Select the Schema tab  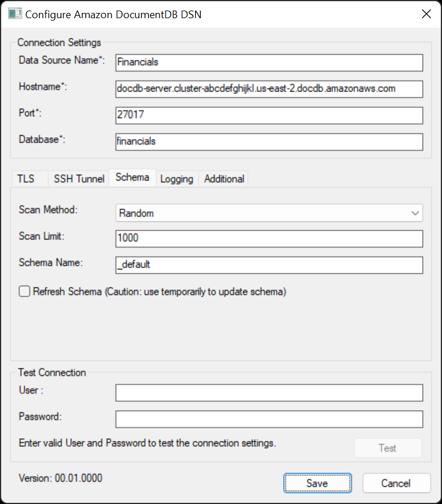132,177
